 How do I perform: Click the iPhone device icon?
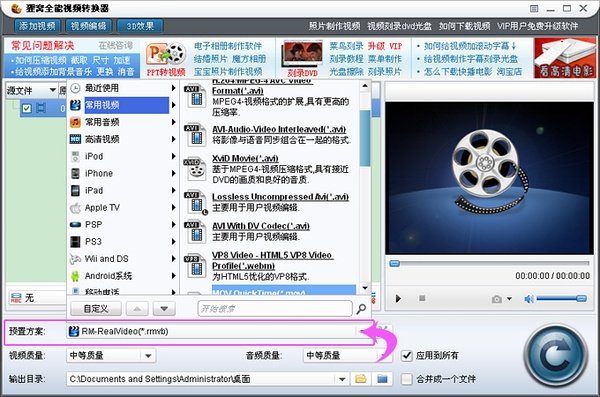click(x=75, y=173)
